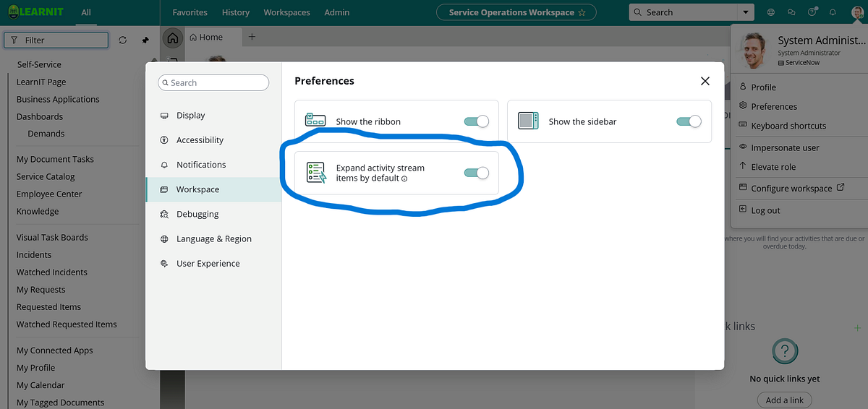Toggle the Show the ribbon switch
The image size is (868, 409).
pos(477,121)
